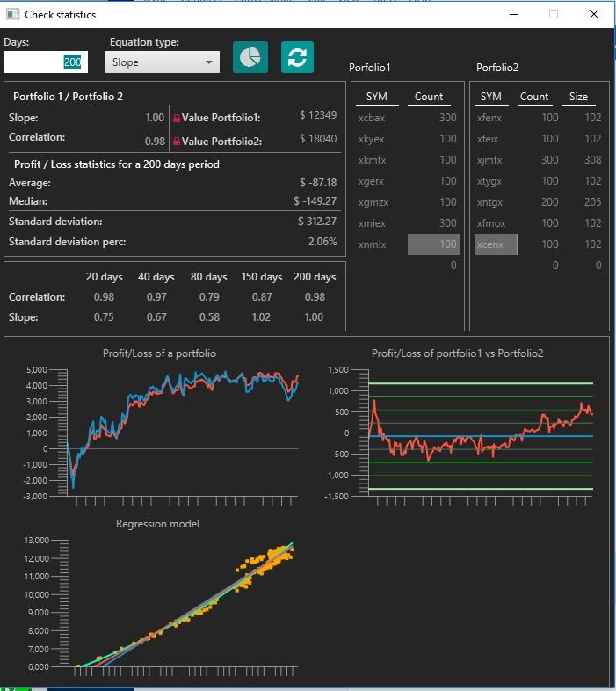The image size is (616, 691).
Task: Select the xgmzx symbol in Portfolio1
Action: tap(373, 202)
